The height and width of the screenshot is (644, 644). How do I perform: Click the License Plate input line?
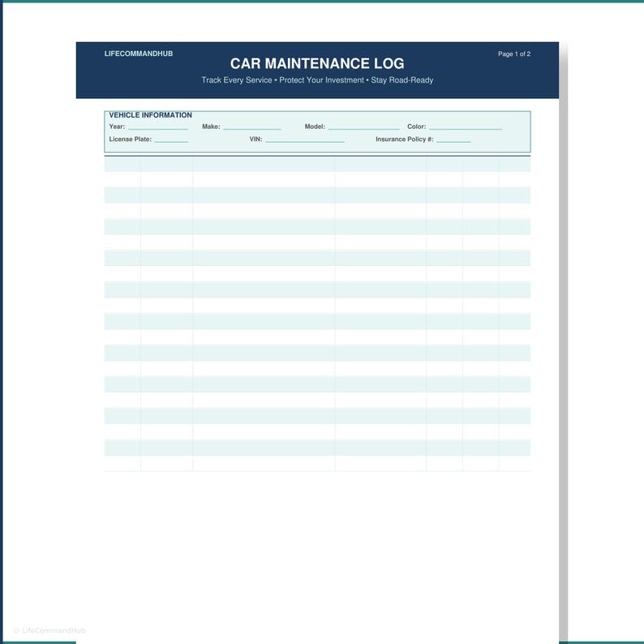(x=171, y=142)
